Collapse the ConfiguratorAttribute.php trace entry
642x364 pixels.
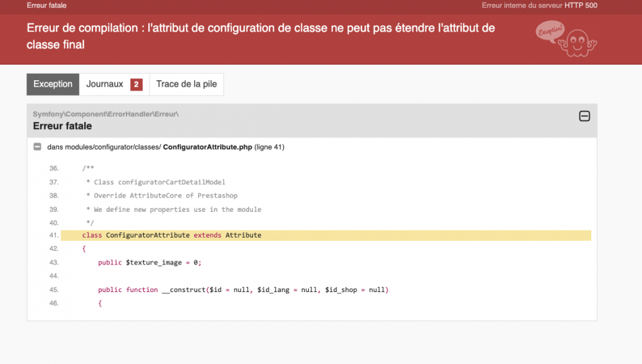[x=37, y=147]
